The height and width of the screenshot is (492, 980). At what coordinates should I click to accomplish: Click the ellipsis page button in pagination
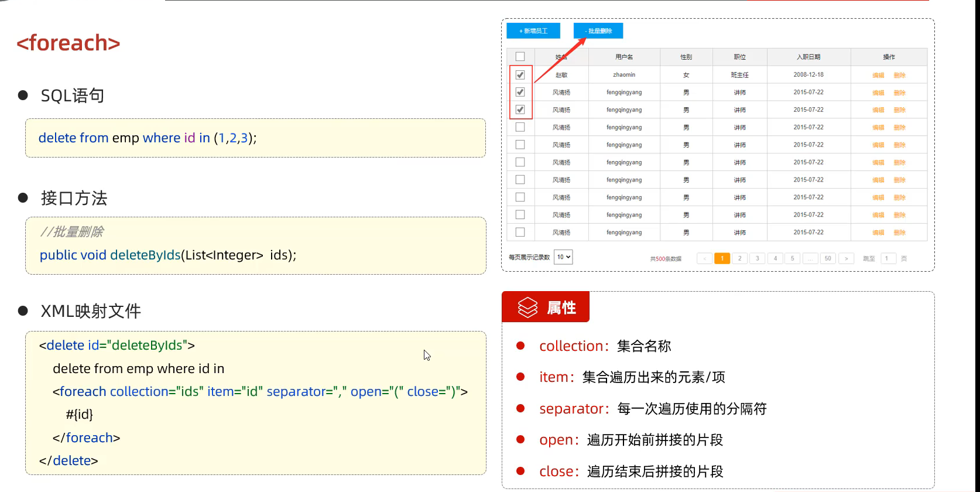[x=810, y=258]
